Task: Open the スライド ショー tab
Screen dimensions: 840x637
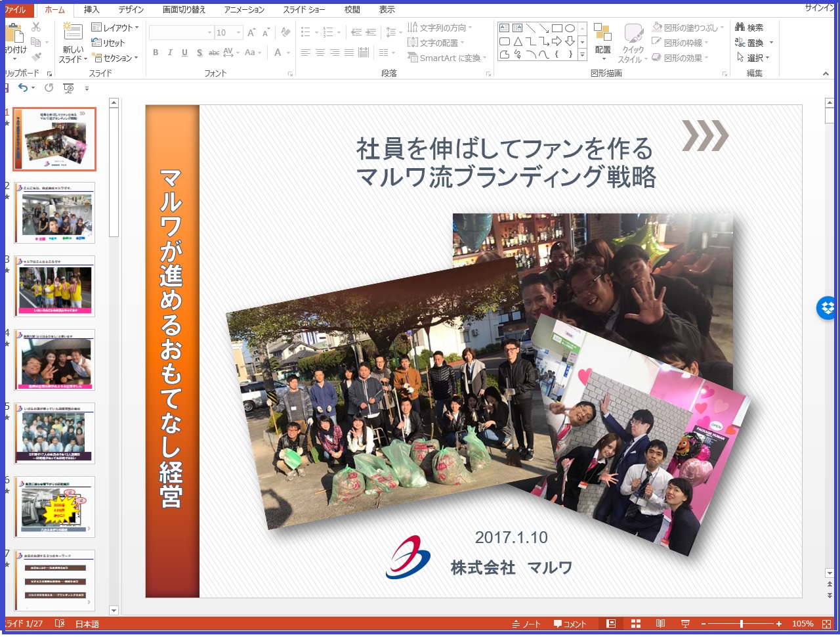Action: coord(304,10)
